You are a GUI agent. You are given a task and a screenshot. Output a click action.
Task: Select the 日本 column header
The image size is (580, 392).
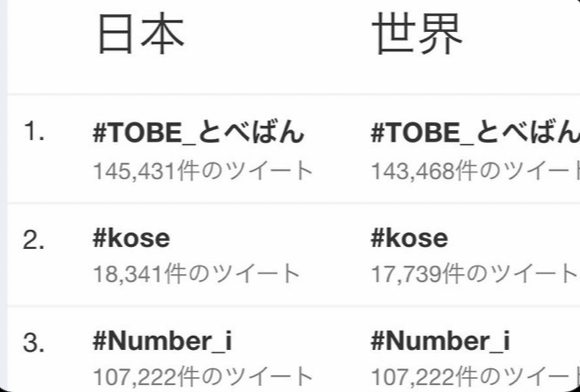click(141, 34)
